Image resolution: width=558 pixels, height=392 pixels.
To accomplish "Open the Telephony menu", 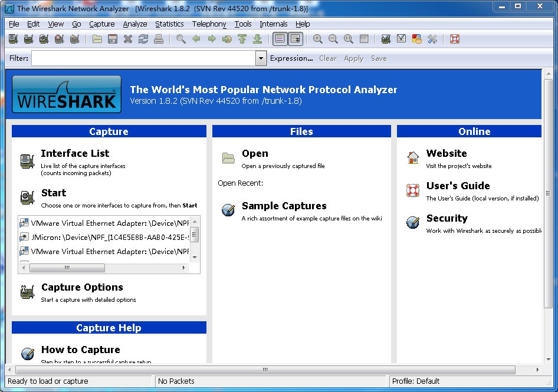I will (x=209, y=24).
